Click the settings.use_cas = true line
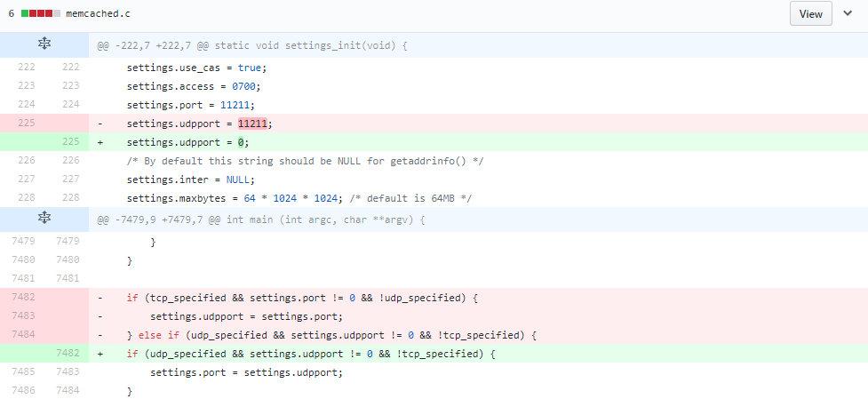868x399 pixels. (196, 68)
